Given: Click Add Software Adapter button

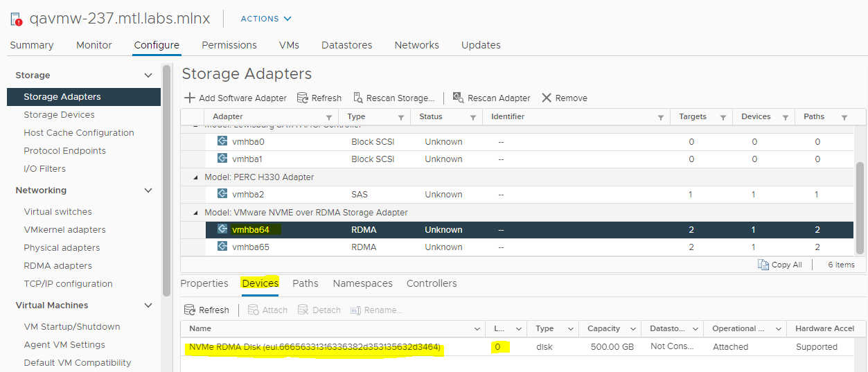Looking at the screenshot, I should (x=235, y=98).
